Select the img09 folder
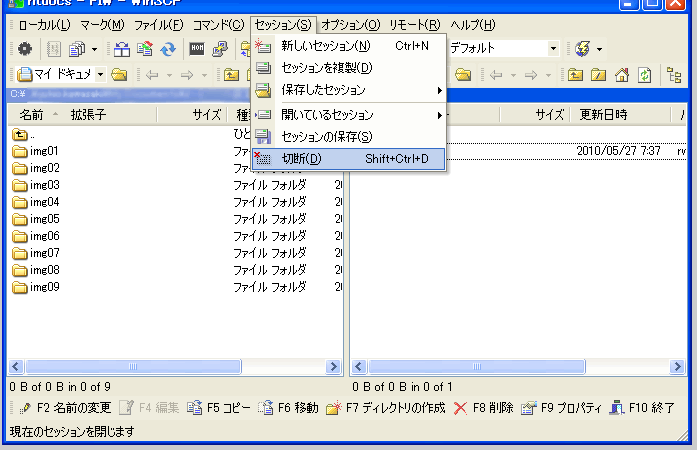 (x=36, y=287)
